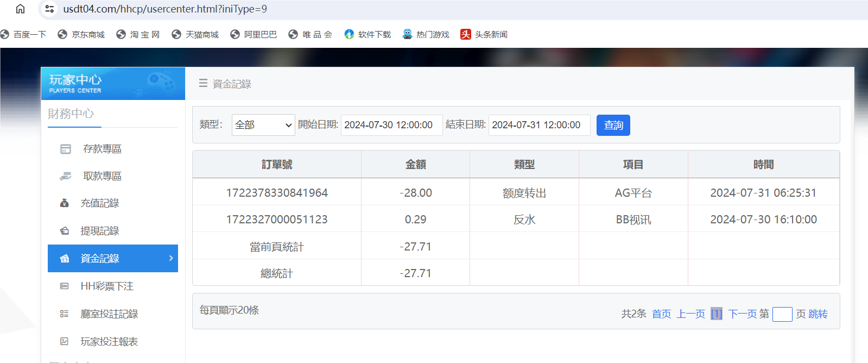Click the page number input box
Image resolution: width=868 pixels, height=363 pixels.
click(782, 314)
